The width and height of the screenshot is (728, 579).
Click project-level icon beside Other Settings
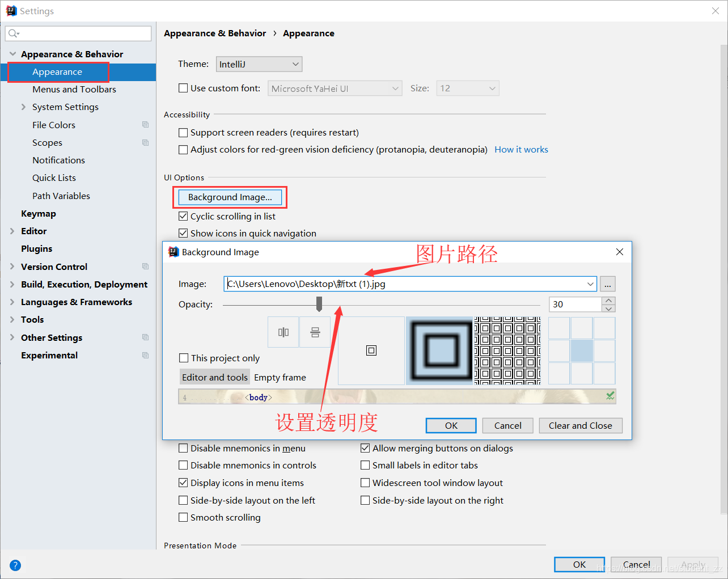[x=146, y=337]
